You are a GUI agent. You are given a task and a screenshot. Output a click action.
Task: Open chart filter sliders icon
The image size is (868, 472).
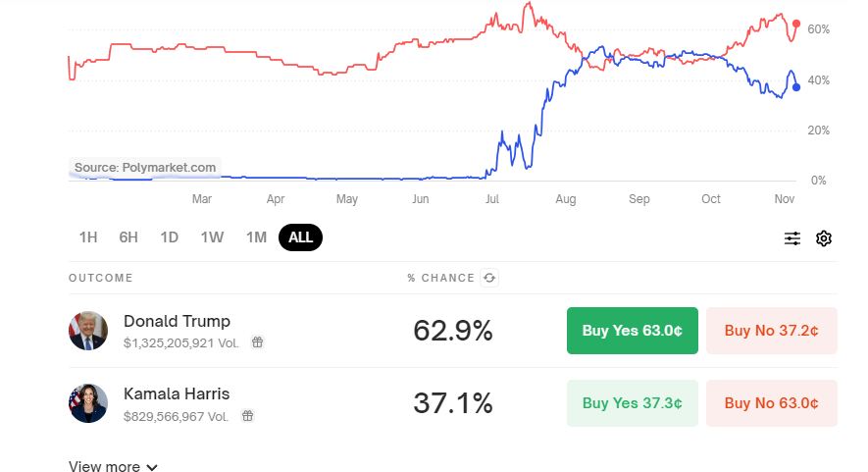tap(792, 238)
